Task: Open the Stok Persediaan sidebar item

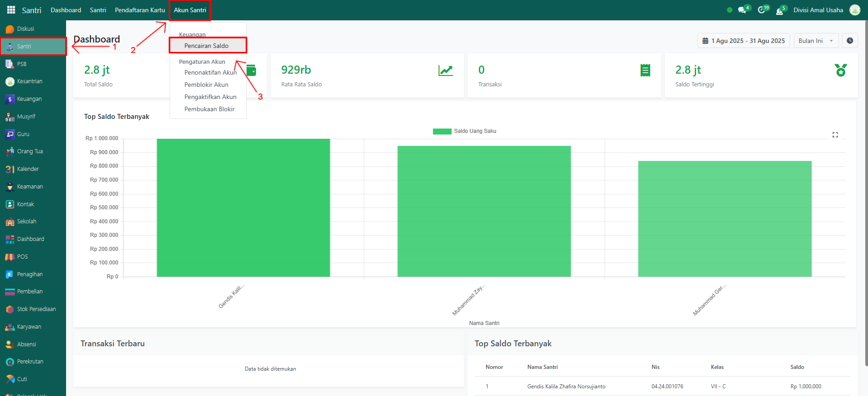Action: coord(36,309)
